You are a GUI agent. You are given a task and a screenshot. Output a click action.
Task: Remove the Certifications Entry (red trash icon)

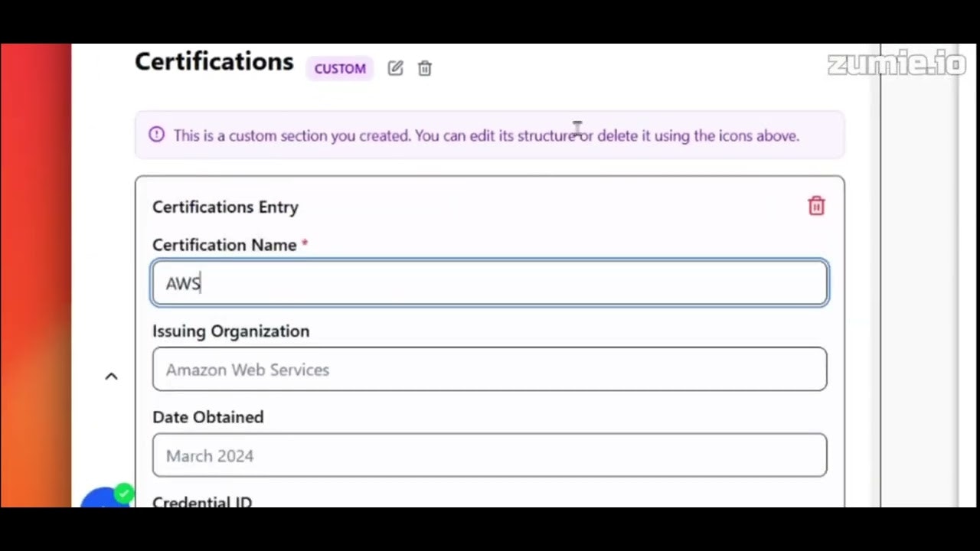[816, 206]
